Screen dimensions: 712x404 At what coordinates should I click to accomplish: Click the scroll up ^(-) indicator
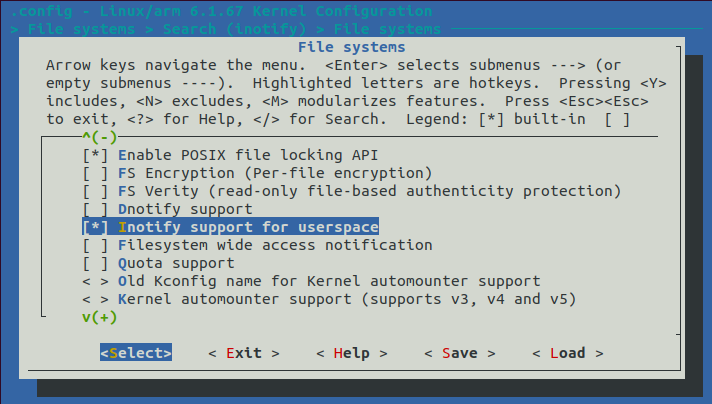tap(100, 137)
